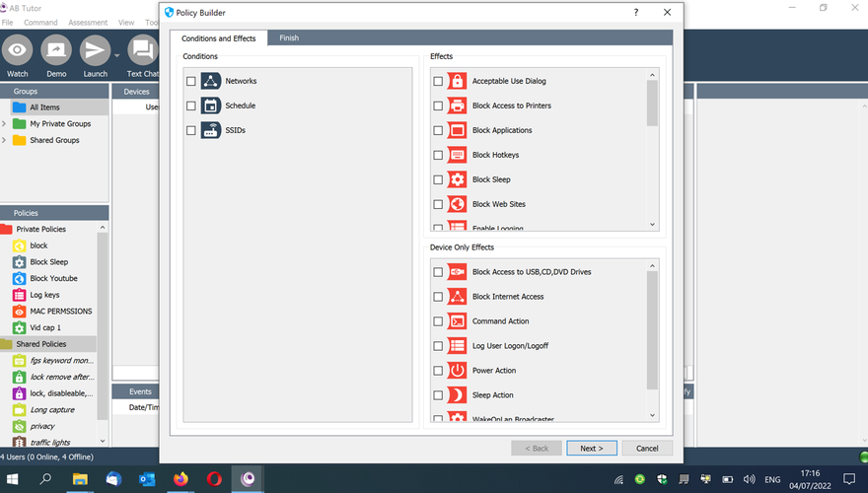This screenshot has height=493, width=868.
Task: Click the Device Only Effects scroll down arrow
Action: [x=652, y=415]
